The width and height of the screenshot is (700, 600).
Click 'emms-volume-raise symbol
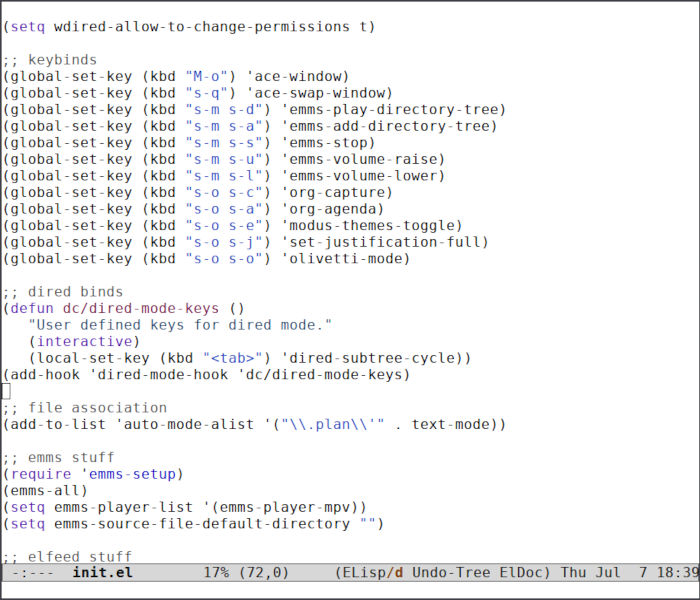coord(362,159)
